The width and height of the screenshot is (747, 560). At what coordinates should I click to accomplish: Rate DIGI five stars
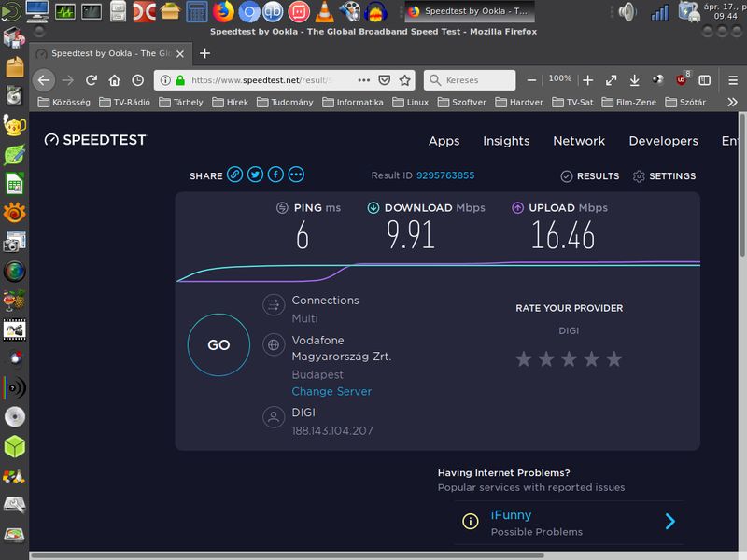pos(614,359)
